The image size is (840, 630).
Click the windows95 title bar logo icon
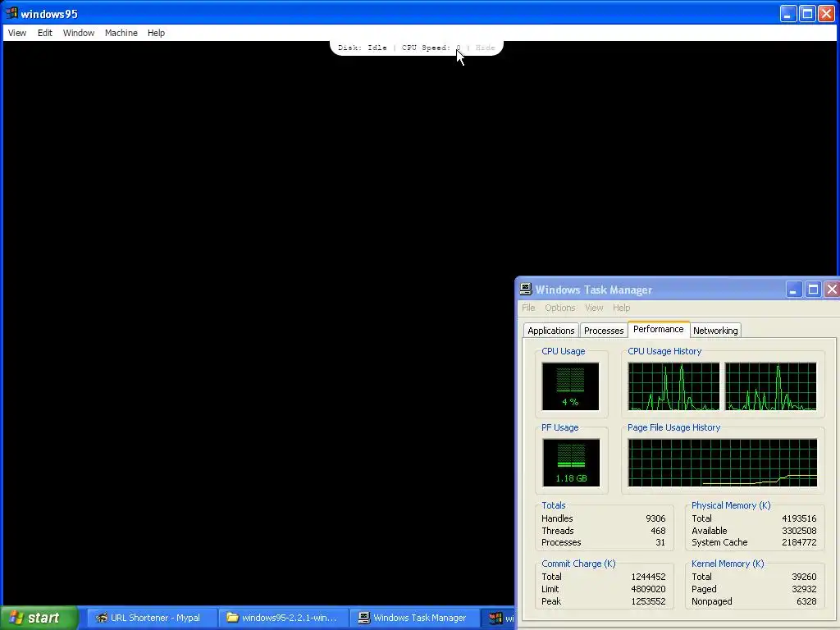(x=11, y=13)
